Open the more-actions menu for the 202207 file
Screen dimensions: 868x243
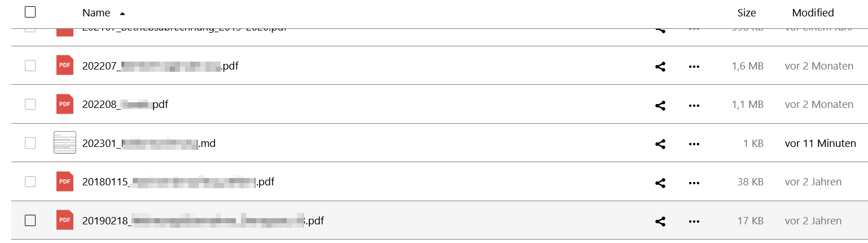694,67
